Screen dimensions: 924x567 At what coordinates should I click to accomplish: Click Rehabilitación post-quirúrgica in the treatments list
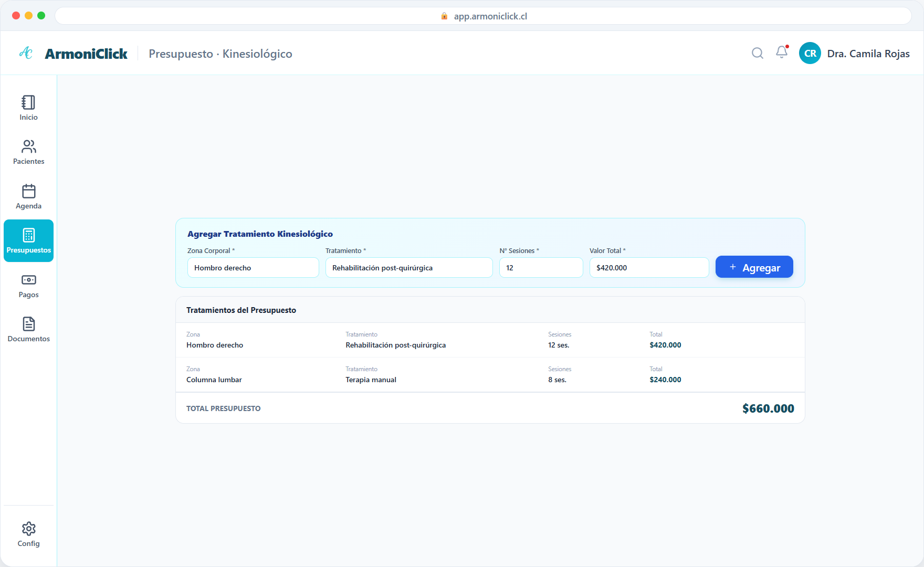point(396,345)
